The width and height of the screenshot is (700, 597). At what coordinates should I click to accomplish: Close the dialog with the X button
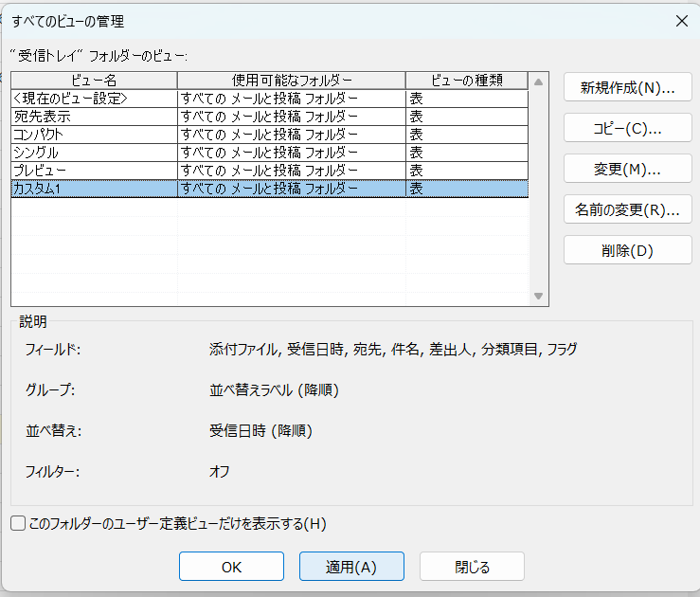pos(679,20)
